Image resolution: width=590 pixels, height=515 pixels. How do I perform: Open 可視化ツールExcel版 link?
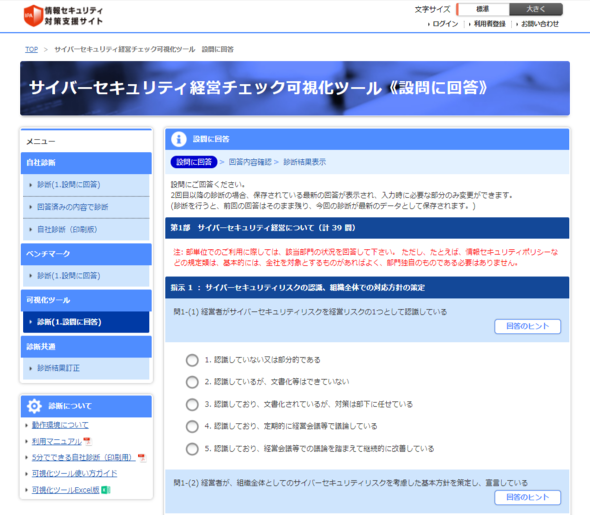(x=66, y=490)
